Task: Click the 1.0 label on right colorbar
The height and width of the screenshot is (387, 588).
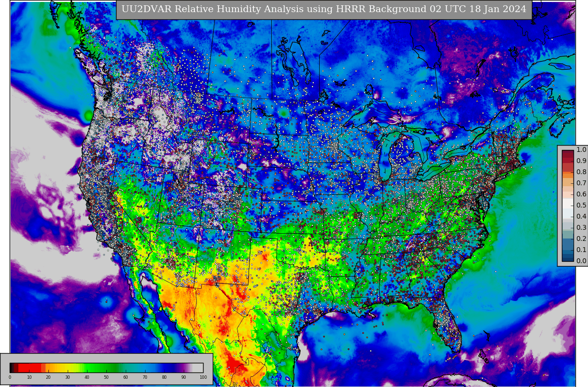Action: tap(581, 149)
